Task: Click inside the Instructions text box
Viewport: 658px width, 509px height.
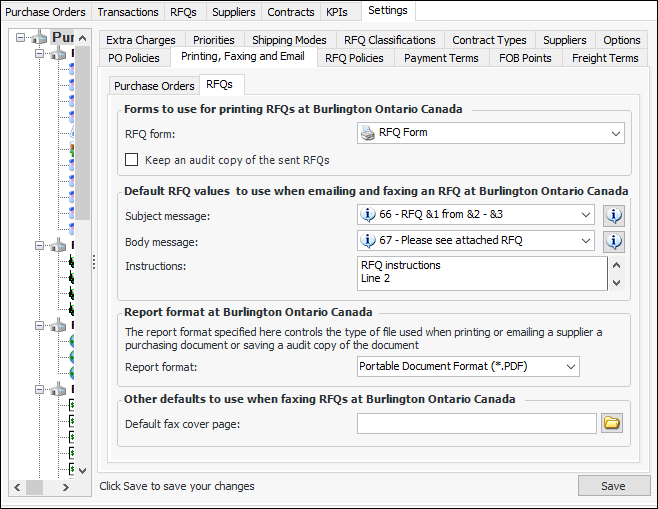Action: (x=480, y=272)
